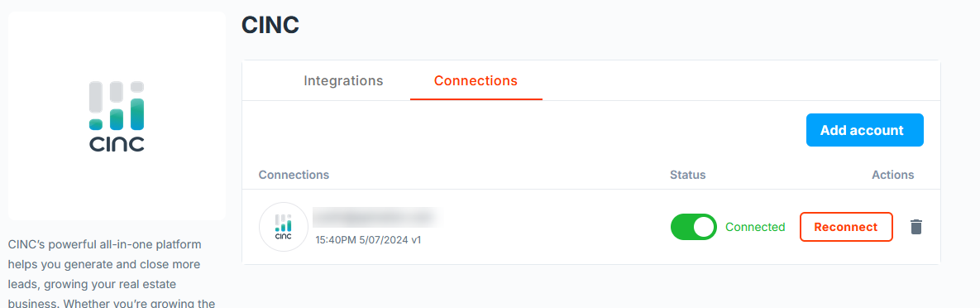Click the green Connected status label

755,227
